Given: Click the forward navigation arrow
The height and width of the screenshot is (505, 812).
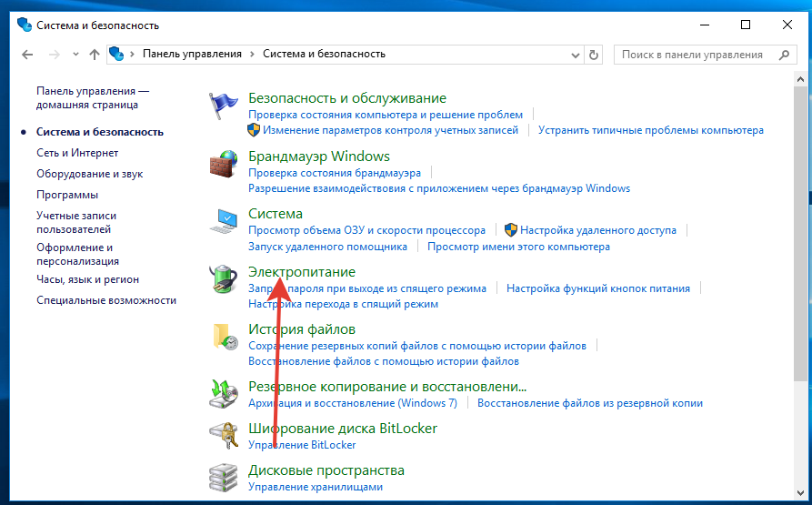Looking at the screenshot, I should [x=54, y=55].
